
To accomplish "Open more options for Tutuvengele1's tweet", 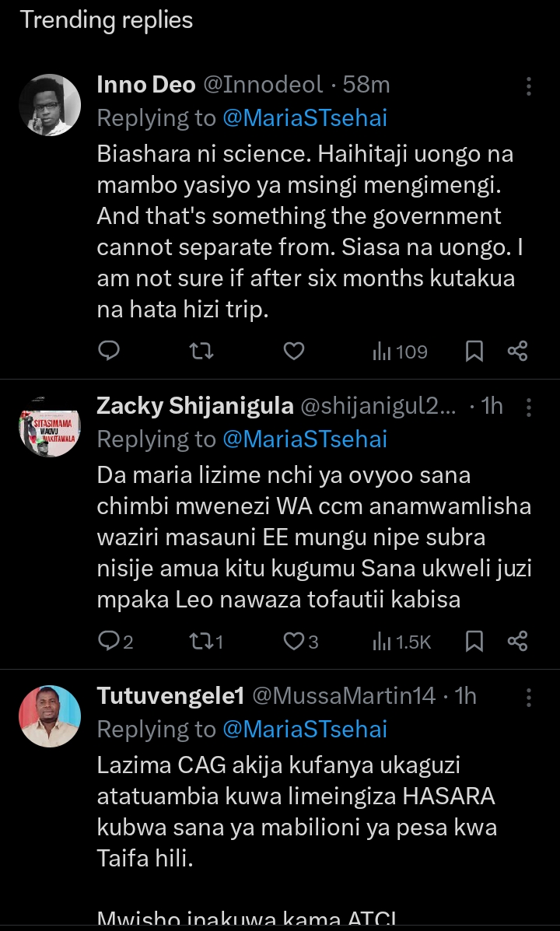I will click(529, 697).
